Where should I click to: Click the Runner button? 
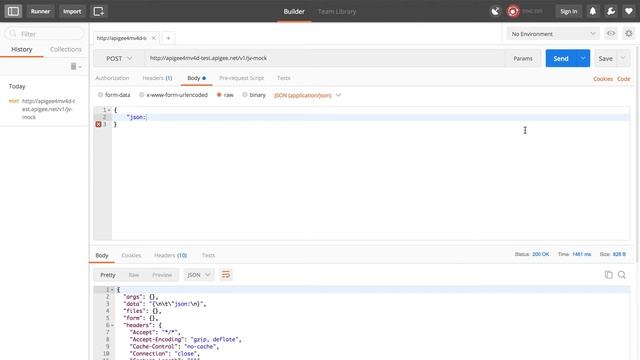click(x=40, y=11)
